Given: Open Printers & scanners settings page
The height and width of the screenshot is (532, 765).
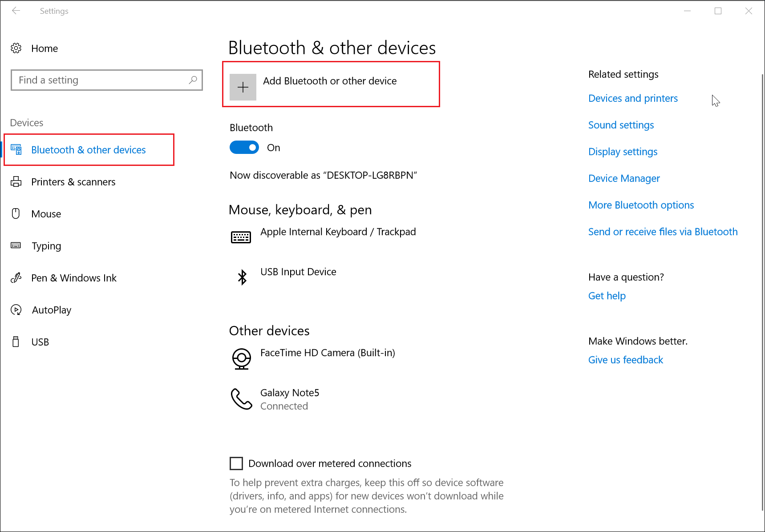Looking at the screenshot, I should [x=73, y=182].
